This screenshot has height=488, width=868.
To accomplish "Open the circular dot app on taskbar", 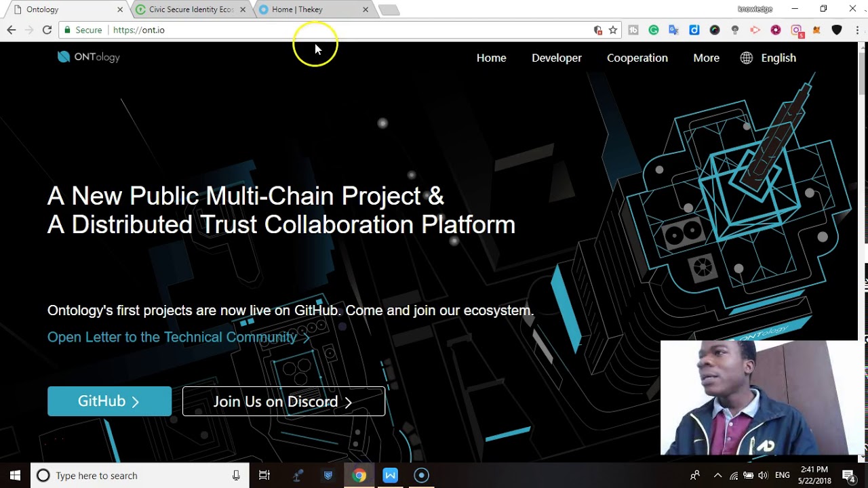I will 421,475.
